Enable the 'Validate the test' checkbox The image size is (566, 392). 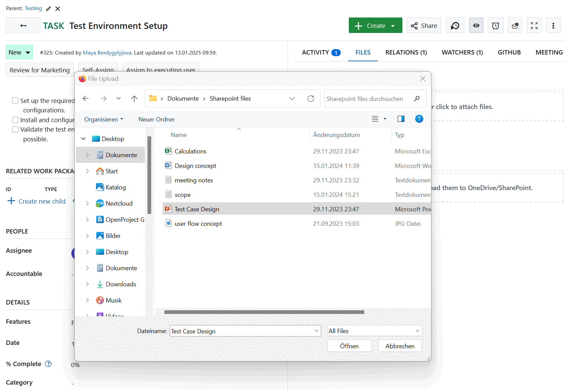[15, 129]
